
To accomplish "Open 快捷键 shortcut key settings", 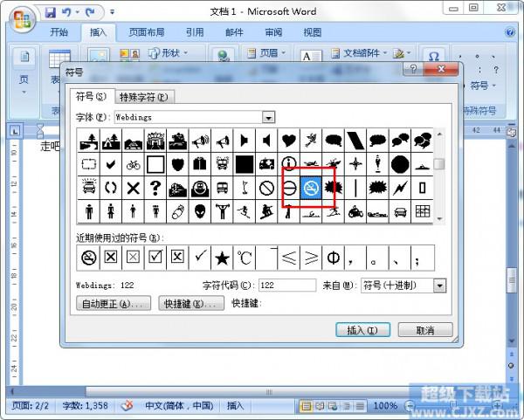I will coord(191,304).
